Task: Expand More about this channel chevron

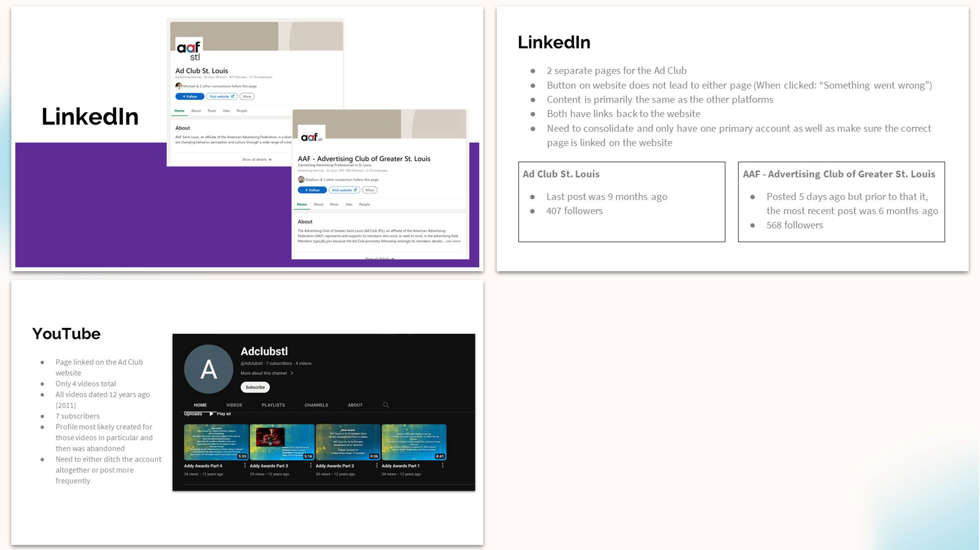Action: point(292,373)
